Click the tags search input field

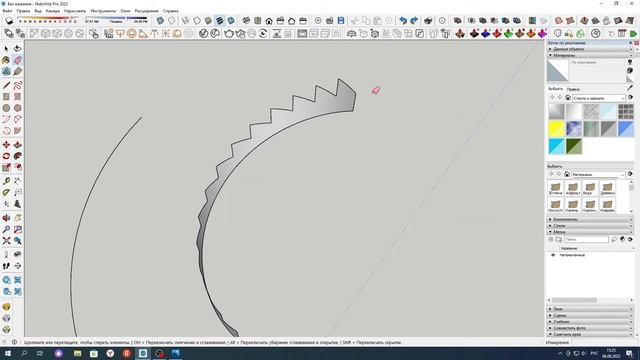[x=586, y=240]
